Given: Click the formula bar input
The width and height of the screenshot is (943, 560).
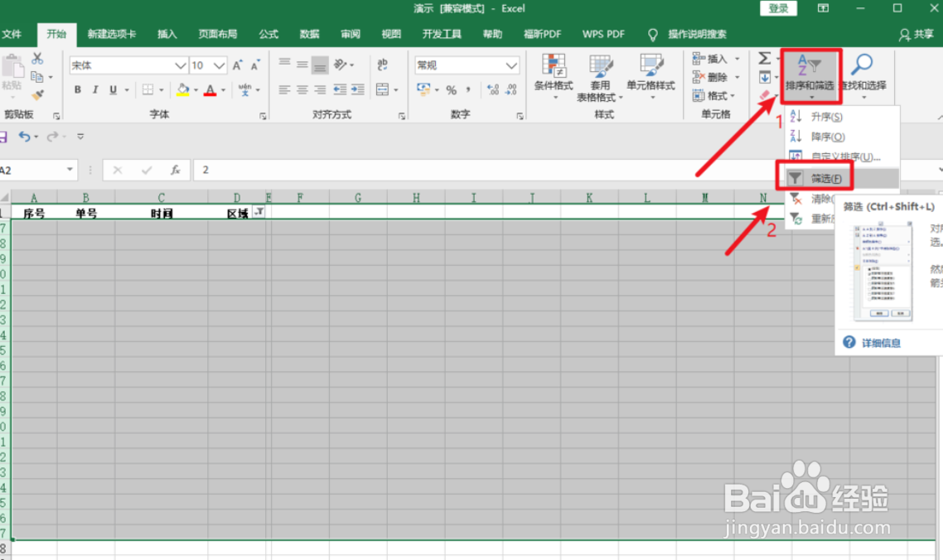Looking at the screenshot, I should click(565, 170).
